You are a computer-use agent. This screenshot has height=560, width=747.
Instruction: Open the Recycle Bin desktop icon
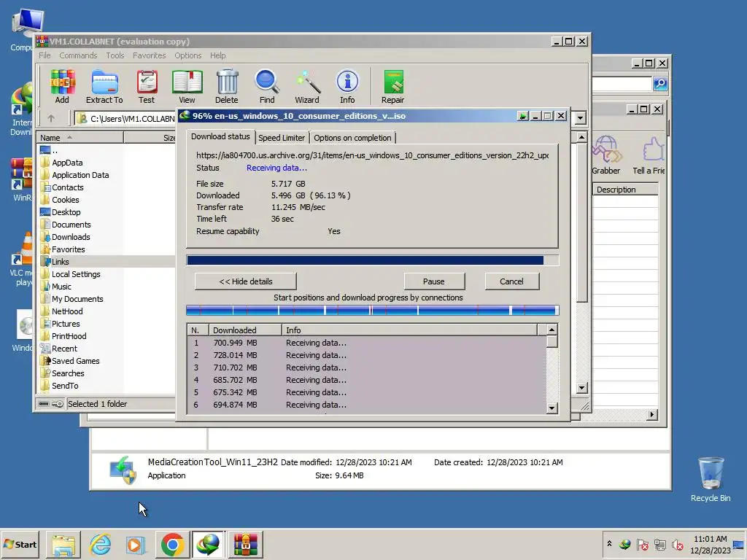pyautogui.click(x=711, y=479)
